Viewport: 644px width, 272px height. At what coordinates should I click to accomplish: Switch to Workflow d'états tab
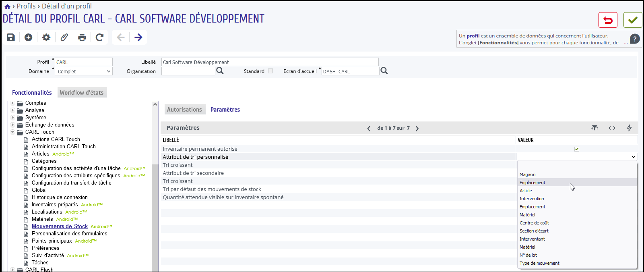pyautogui.click(x=82, y=93)
